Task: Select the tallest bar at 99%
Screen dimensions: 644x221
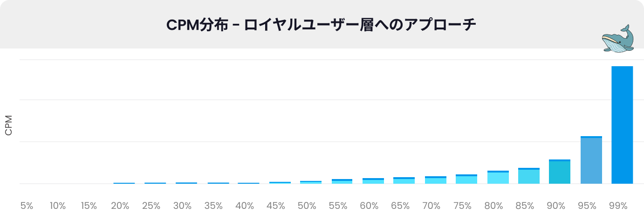Action: (622, 124)
